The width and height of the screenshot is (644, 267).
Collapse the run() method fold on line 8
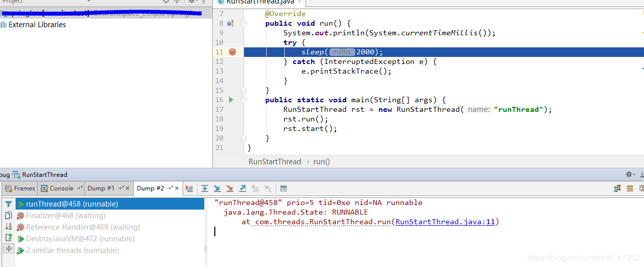(x=244, y=23)
